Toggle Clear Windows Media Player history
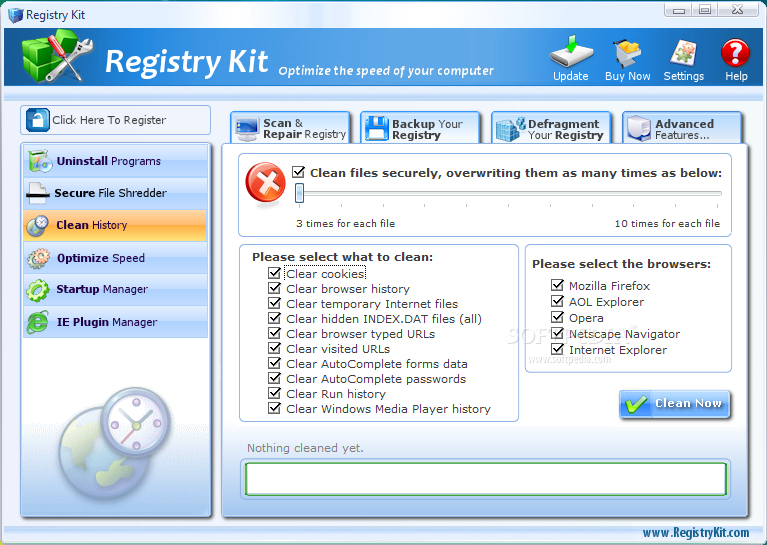 pyautogui.click(x=274, y=409)
